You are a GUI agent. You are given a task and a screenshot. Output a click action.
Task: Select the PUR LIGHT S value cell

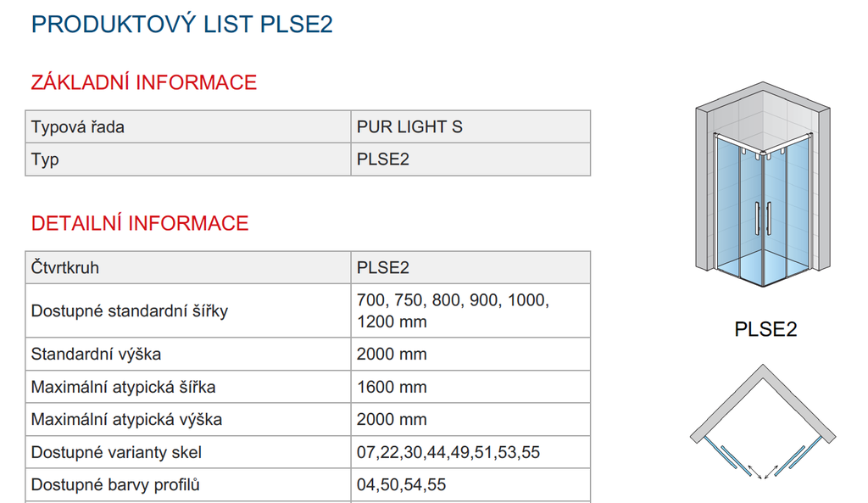(470, 127)
